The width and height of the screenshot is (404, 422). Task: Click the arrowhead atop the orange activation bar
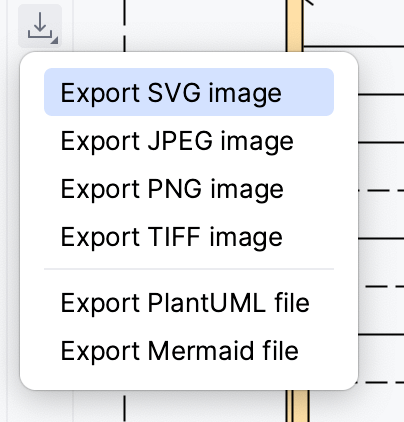point(309,3)
